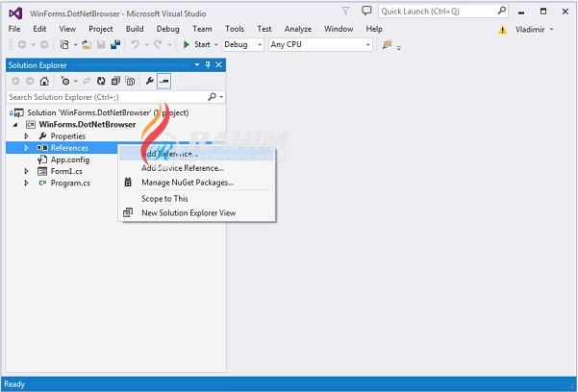Click the feedback speech bubble icon
Screen dimensions: 578x392
[366, 11]
